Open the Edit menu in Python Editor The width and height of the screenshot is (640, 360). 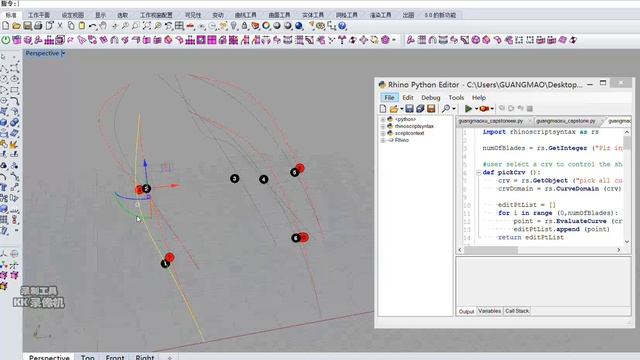point(408,98)
